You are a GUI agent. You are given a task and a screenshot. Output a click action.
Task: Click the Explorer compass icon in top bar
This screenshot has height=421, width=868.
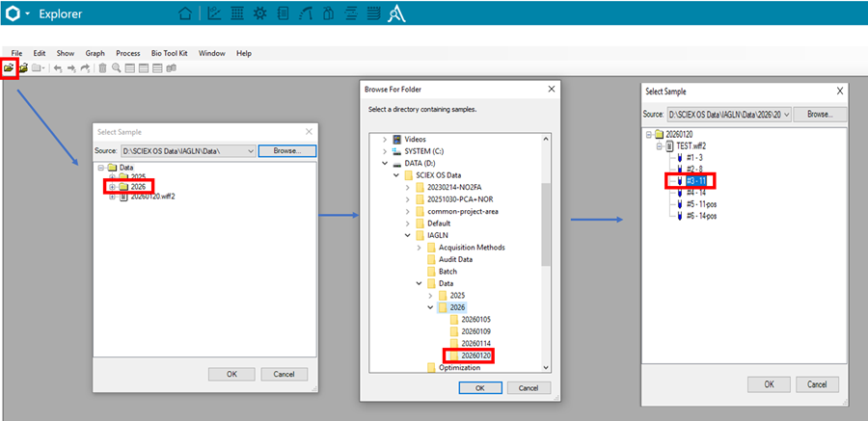(397, 13)
